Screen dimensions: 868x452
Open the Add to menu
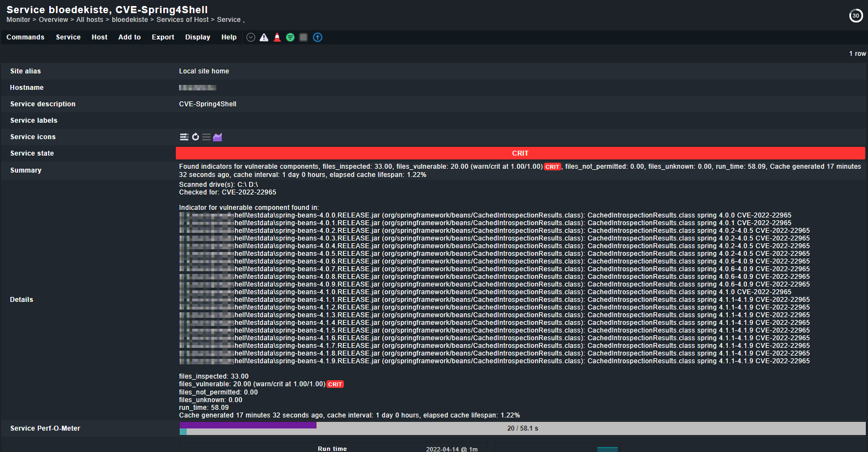pos(129,37)
